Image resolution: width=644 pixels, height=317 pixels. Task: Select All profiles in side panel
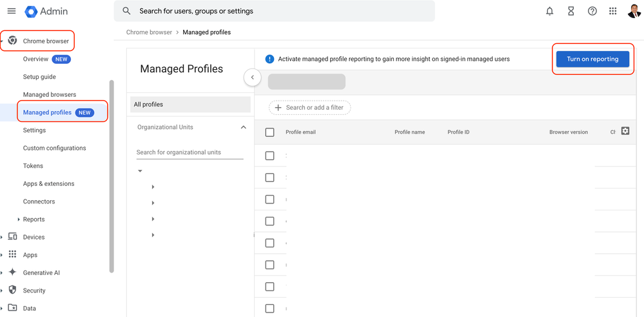coord(190,105)
